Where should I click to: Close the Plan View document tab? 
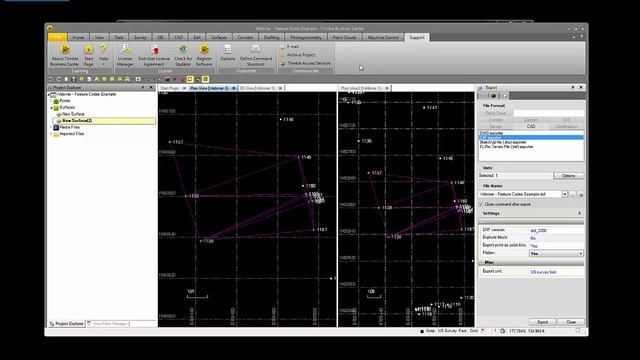click(x=234, y=88)
